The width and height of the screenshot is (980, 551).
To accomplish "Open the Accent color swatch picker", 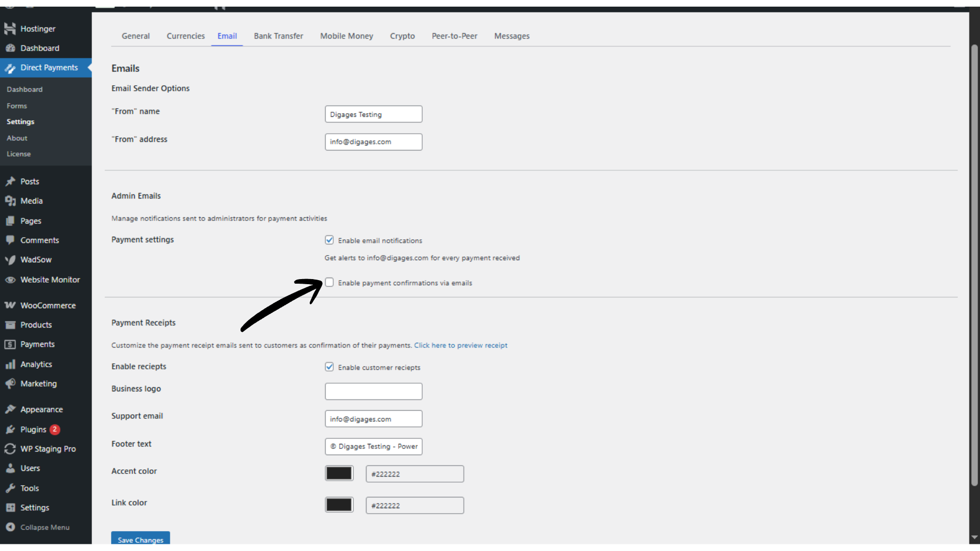I will point(339,473).
